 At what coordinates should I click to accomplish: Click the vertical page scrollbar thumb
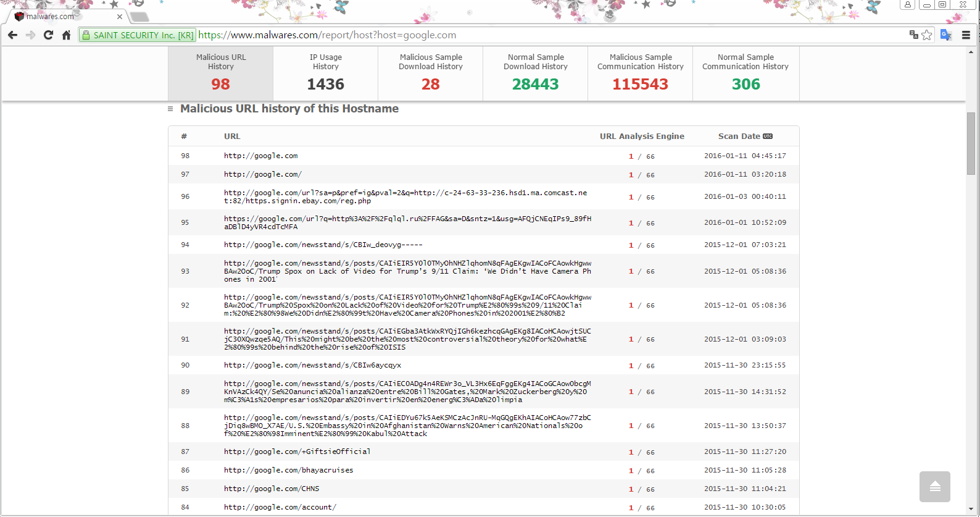point(971,143)
